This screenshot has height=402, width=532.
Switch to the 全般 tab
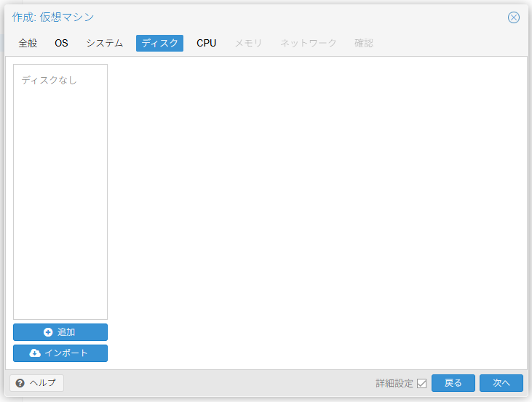[28, 43]
